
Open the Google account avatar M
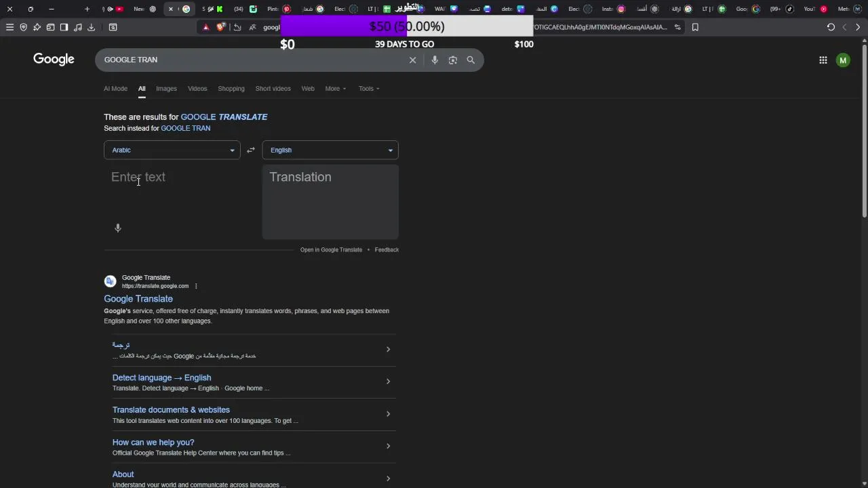click(x=843, y=60)
